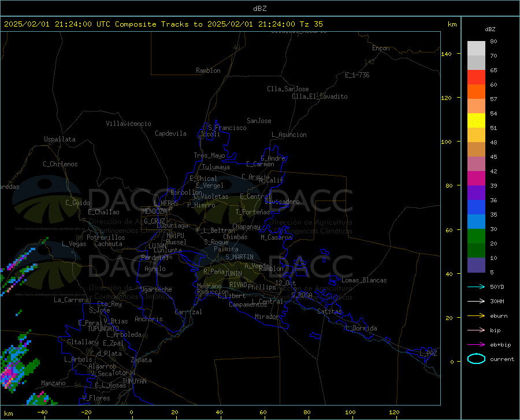Viewport: 520px width, 420px height.
Task: Click the L_Dormida map label
Action: [x=361, y=328]
